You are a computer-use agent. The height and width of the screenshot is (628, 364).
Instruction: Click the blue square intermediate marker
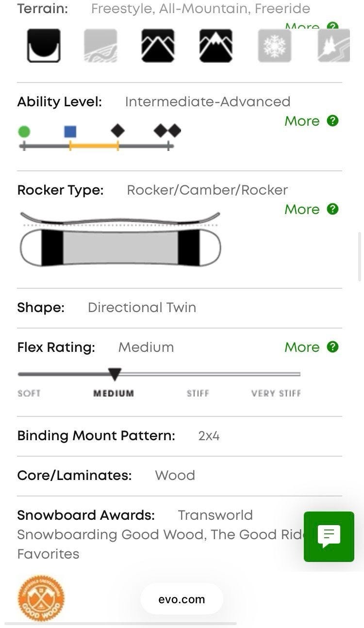coord(70,132)
